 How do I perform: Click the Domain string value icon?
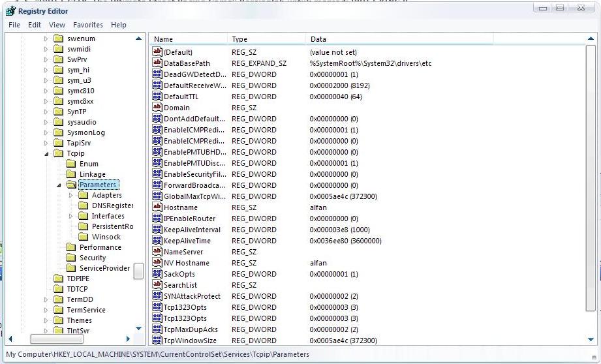pyautogui.click(x=157, y=107)
